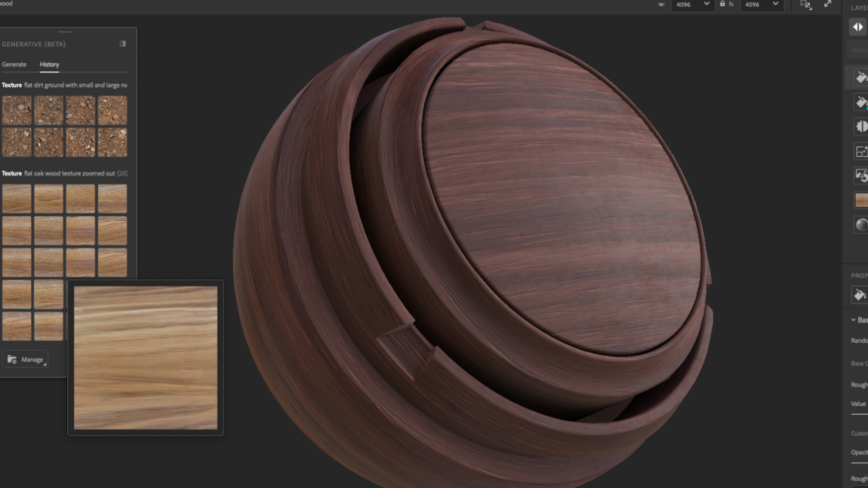Open the height 4096 dropdown
Viewport: 868px width, 488px height.
click(775, 5)
